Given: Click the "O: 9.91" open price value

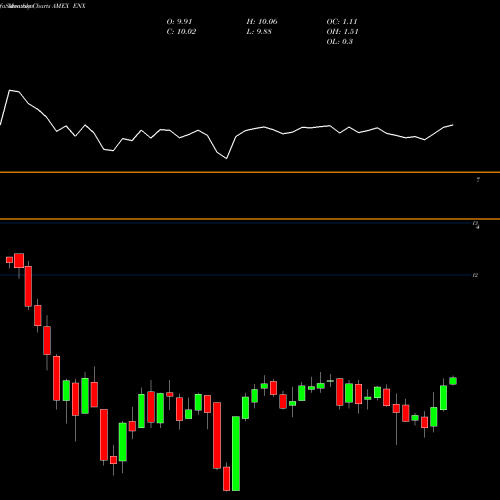Looking at the screenshot, I should [179, 22].
